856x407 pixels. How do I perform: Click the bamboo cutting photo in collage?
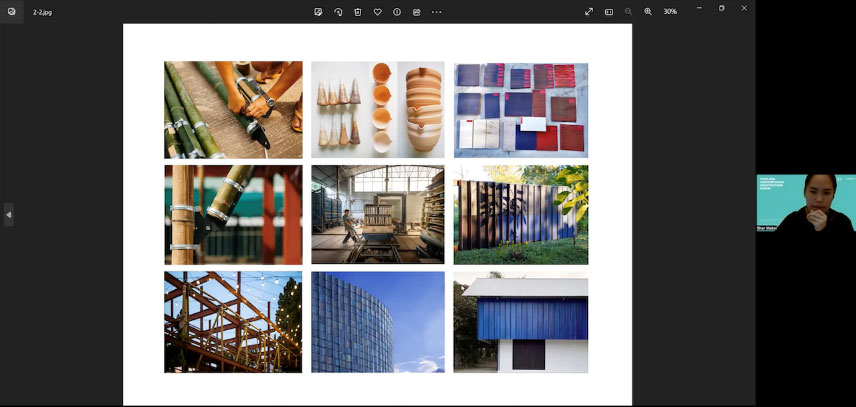[x=233, y=109]
